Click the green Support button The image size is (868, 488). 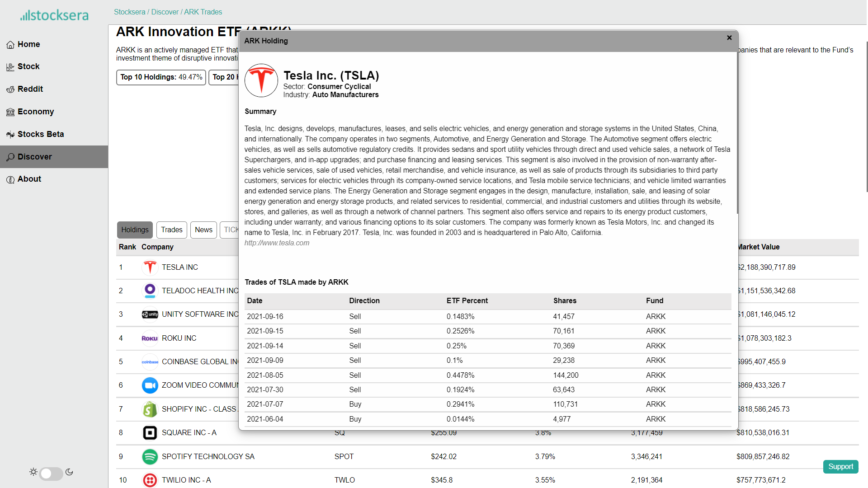[x=840, y=466]
